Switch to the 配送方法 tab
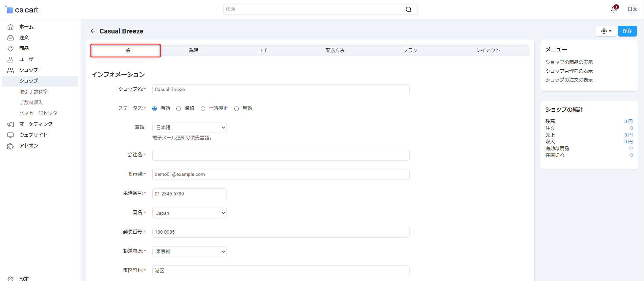 pos(335,50)
